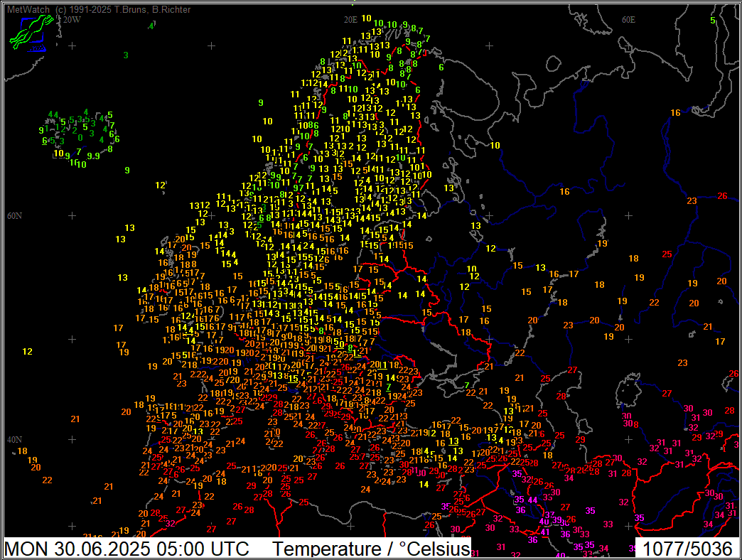Click the red 25 next to orange 18 in eastern Russia

coord(667,254)
